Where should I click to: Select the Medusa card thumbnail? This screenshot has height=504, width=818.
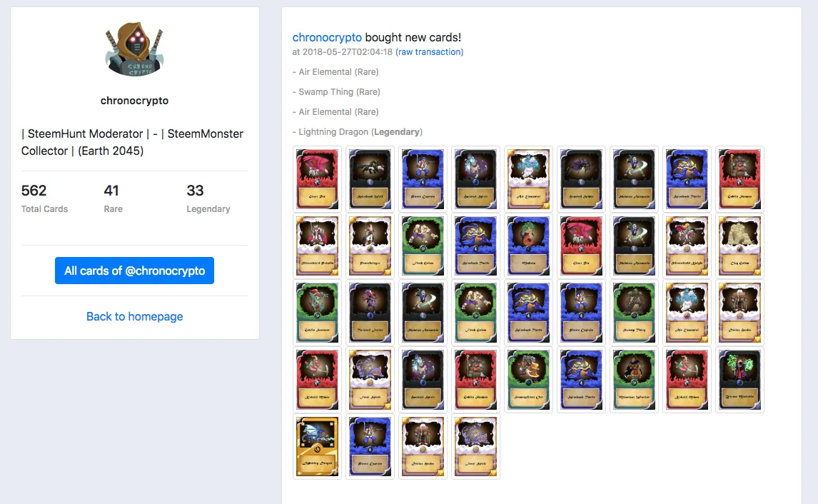[x=528, y=246]
